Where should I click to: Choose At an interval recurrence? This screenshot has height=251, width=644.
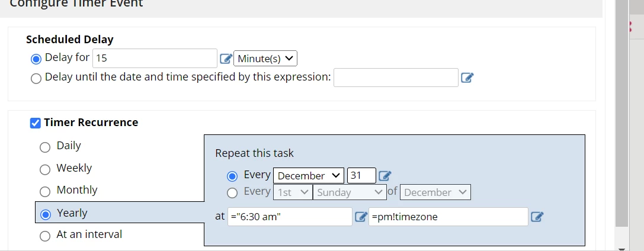tap(45, 236)
